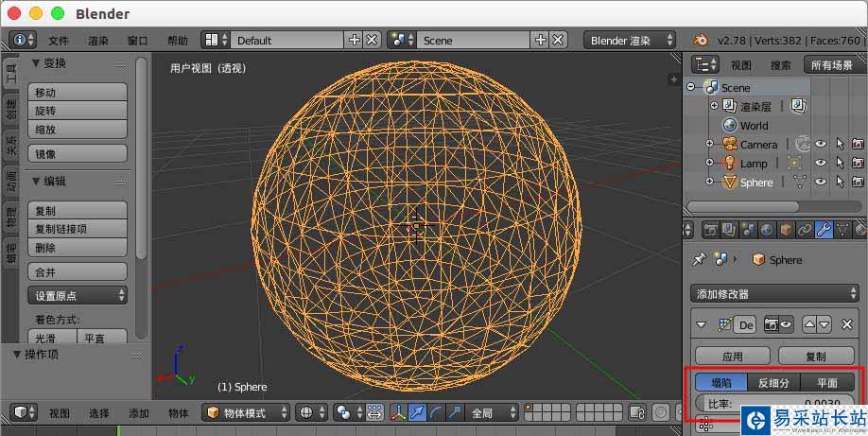Select the rotate manipulator arc
This screenshot has width=868, height=436.
click(x=436, y=412)
